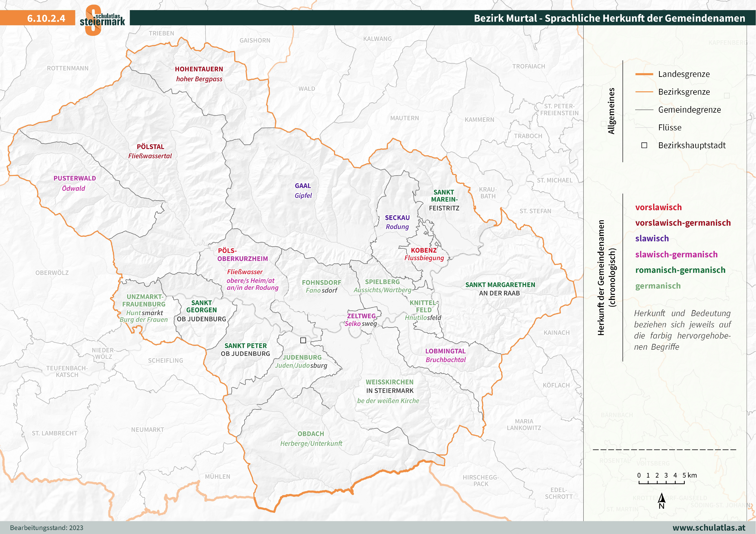Click the HOHENTAUERN municipality label
This screenshot has height=534, width=756.
tap(199, 69)
